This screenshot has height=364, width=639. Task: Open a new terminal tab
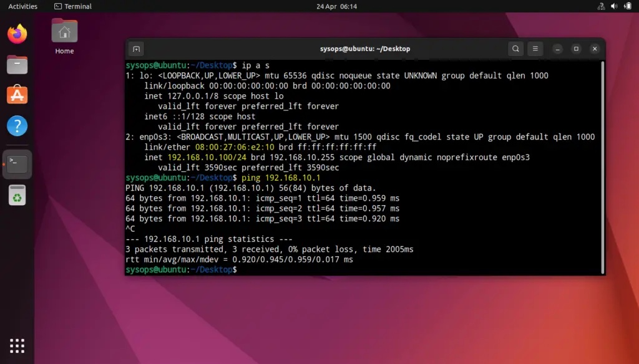click(x=137, y=49)
